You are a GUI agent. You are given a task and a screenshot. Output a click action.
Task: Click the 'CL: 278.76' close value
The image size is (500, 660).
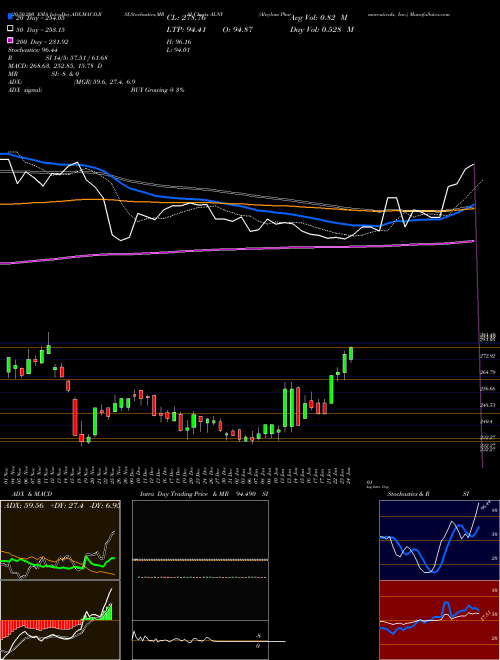point(186,18)
